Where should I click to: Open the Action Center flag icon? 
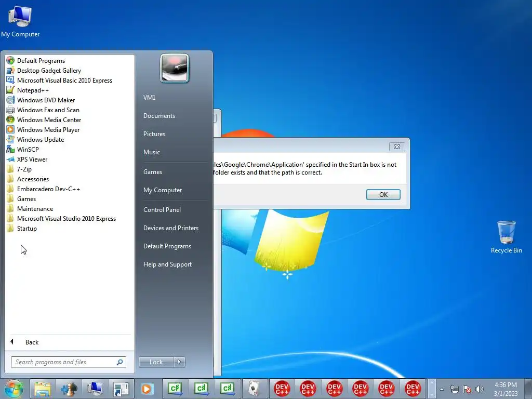coord(467,389)
